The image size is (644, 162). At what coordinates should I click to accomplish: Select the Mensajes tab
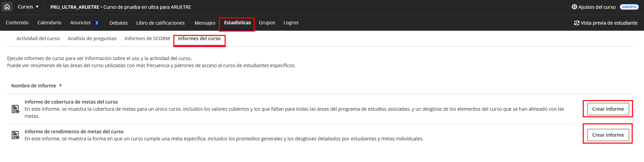pos(205,23)
